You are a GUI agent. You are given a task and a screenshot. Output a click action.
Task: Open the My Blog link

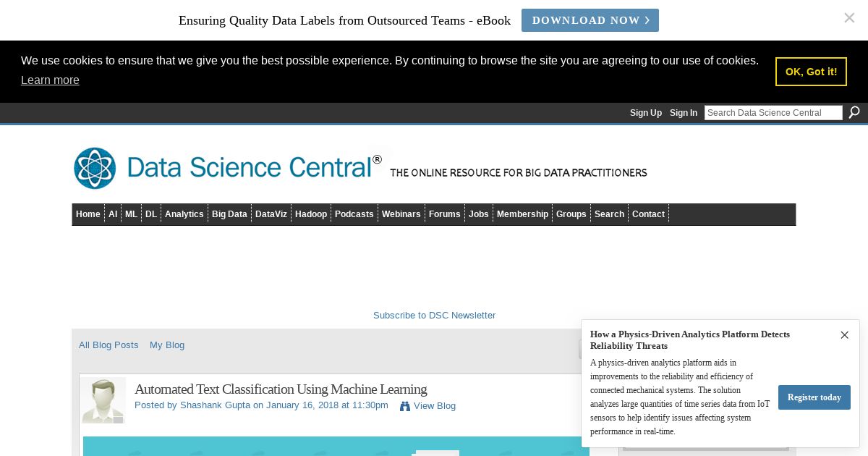[167, 345]
